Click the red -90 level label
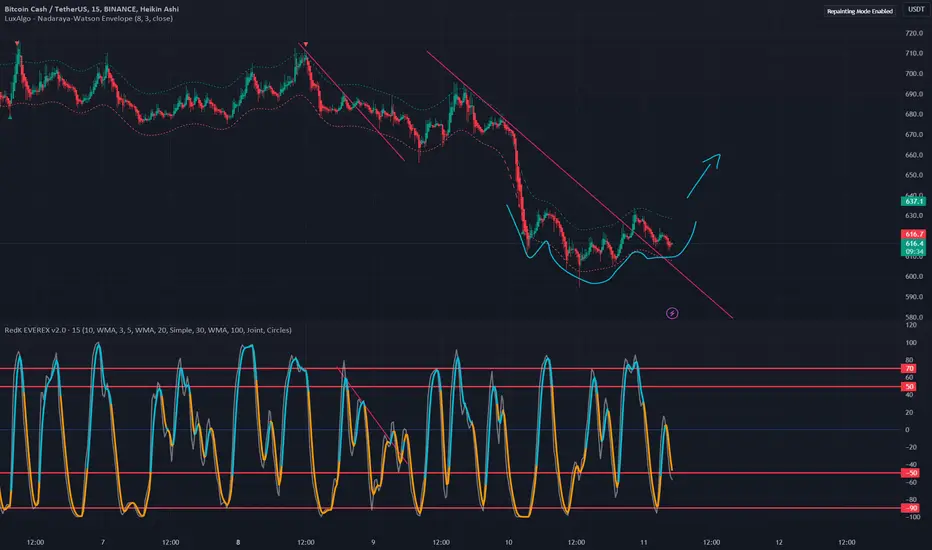Image resolution: width=932 pixels, height=550 pixels. pyautogui.click(x=910, y=508)
